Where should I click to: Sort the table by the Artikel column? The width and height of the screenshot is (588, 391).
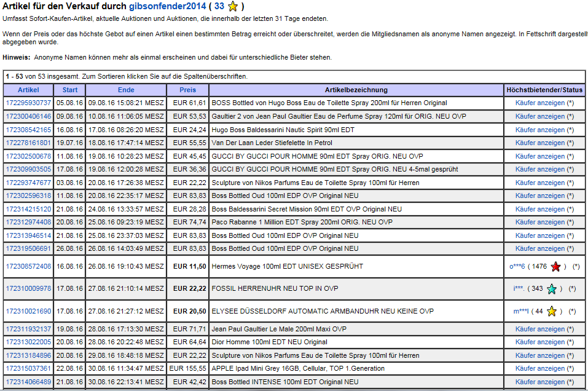click(x=28, y=90)
